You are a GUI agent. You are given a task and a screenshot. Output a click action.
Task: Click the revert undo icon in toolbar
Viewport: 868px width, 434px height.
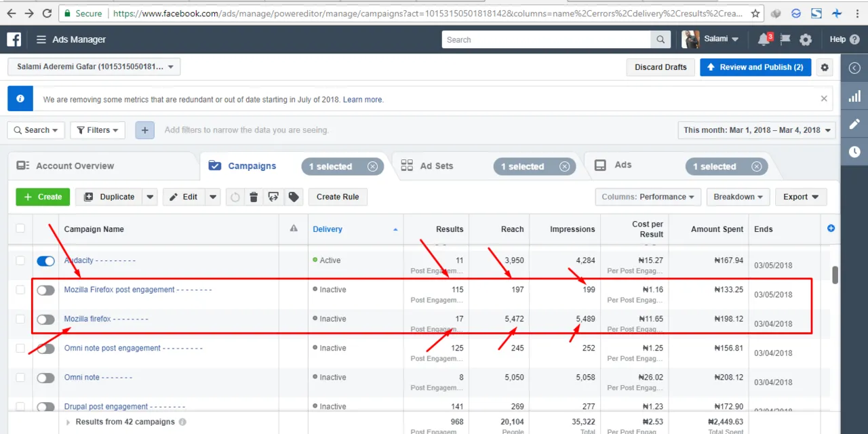pos(235,197)
